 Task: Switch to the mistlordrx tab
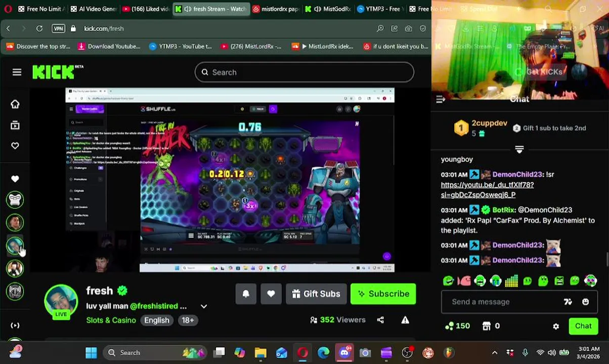click(x=276, y=9)
